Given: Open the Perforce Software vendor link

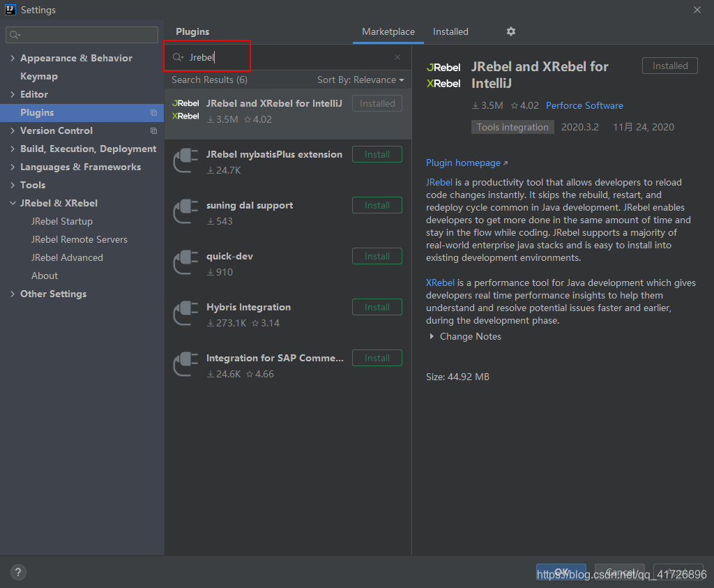Looking at the screenshot, I should [x=584, y=105].
